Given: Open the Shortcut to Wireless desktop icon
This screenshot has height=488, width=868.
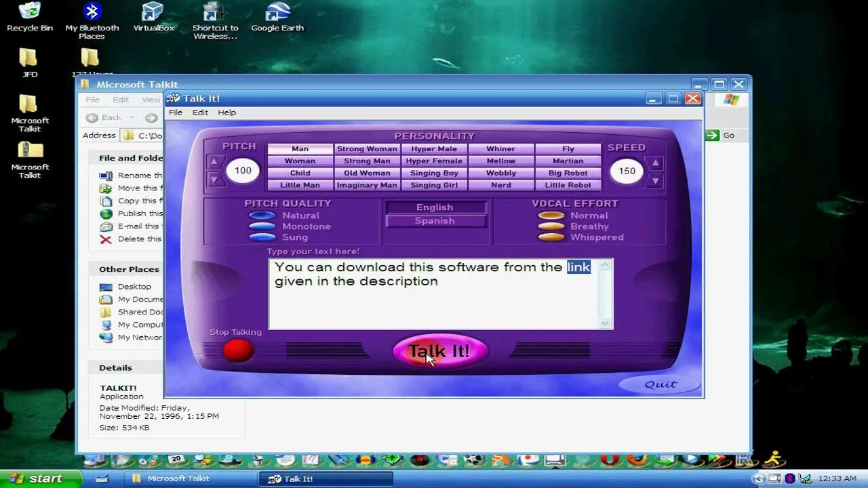Looking at the screenshot, I should pos(216,20).
